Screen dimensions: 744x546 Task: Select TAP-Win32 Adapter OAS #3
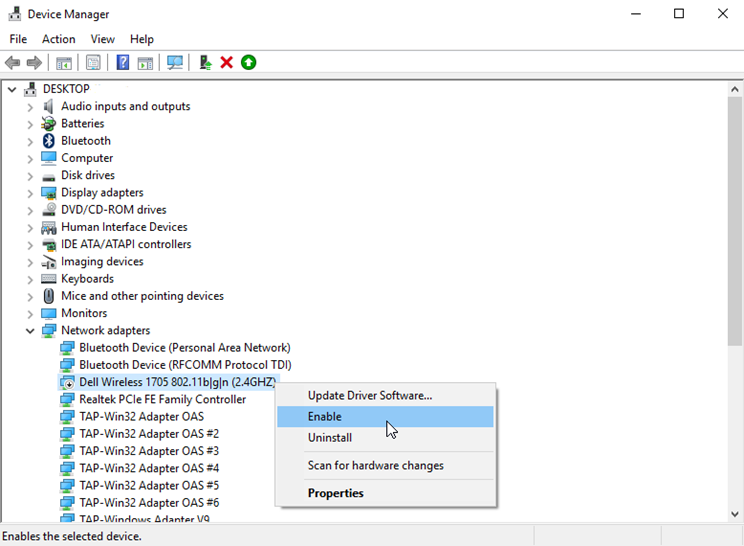(x=149, y=451)
